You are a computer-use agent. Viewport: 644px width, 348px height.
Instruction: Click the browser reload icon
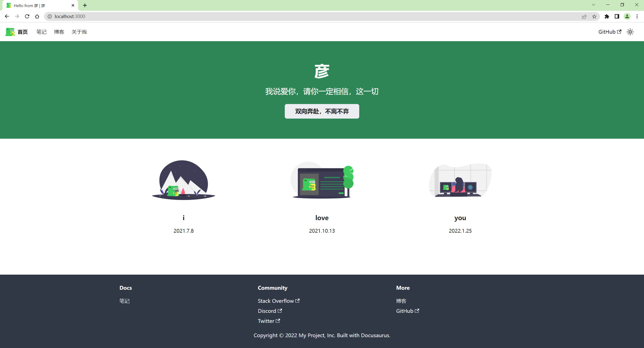pos(27,16)
